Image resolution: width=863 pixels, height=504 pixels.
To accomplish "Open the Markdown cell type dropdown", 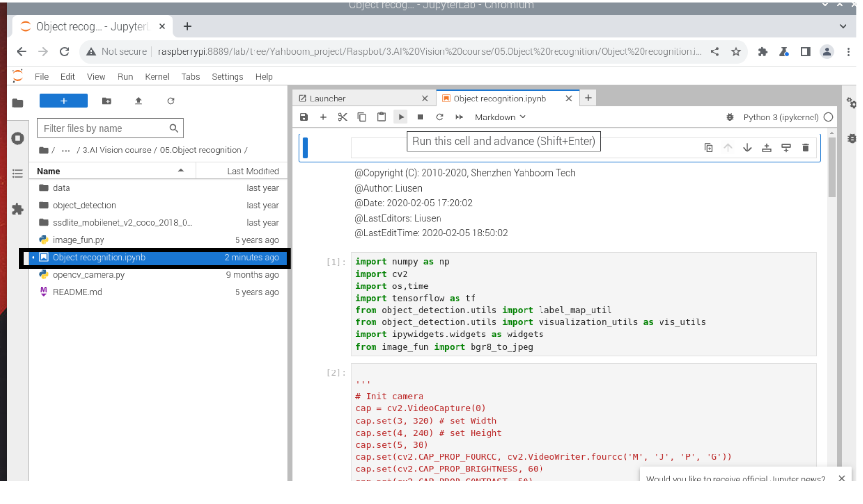I will tap(499, 117).
